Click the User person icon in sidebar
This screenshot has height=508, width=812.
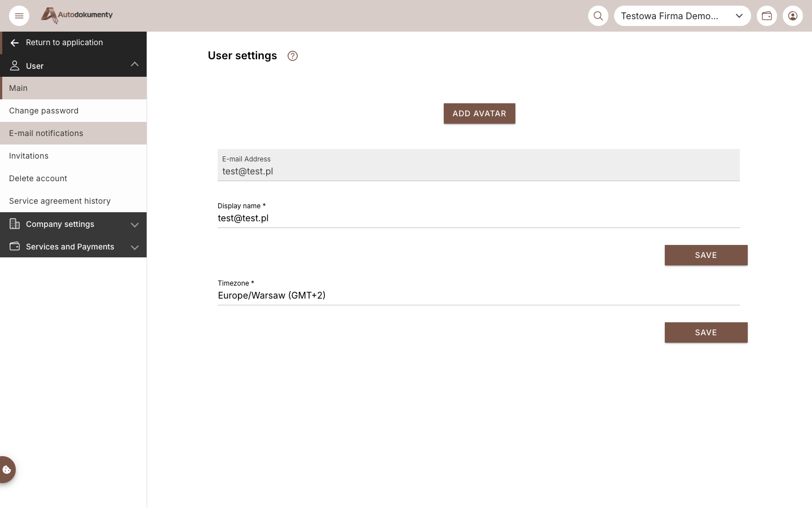[x=15, y=66]
